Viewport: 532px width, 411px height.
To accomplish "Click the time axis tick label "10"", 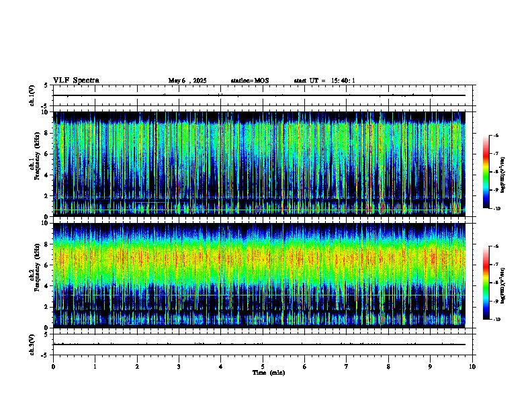I will pyautogui.click(x=472, y=367).
